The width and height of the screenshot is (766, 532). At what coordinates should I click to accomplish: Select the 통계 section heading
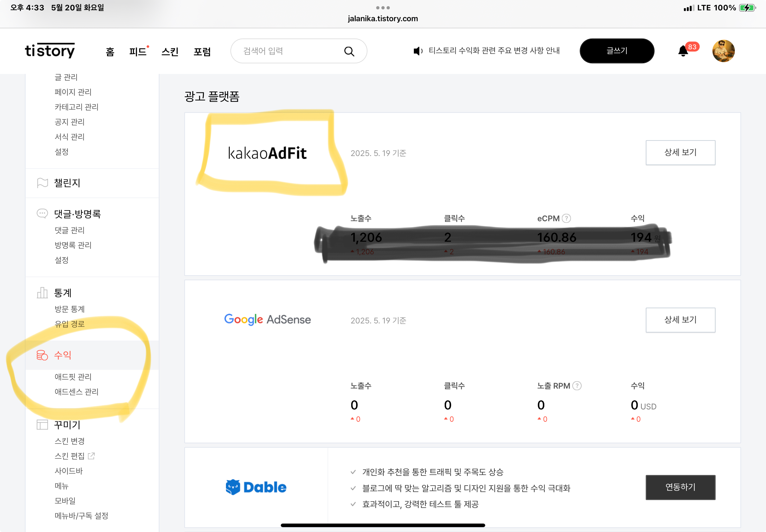(63, 293)
